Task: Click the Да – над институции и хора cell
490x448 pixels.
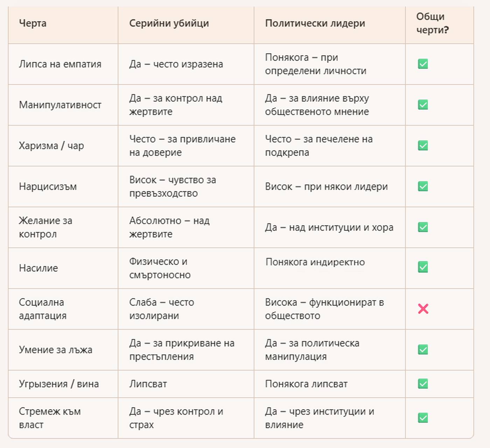Action: [x=329, y=228]
